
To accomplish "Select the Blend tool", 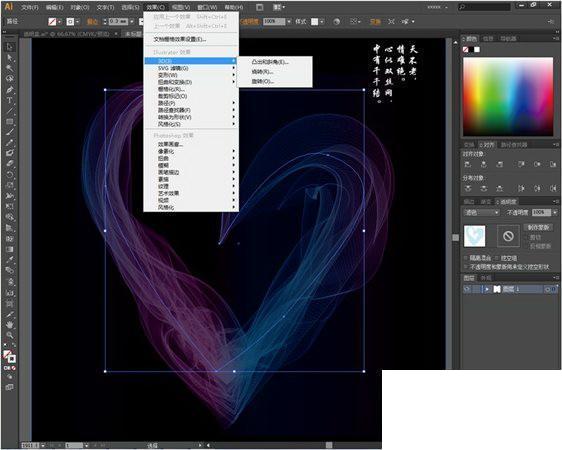I will tap(9, 270).
